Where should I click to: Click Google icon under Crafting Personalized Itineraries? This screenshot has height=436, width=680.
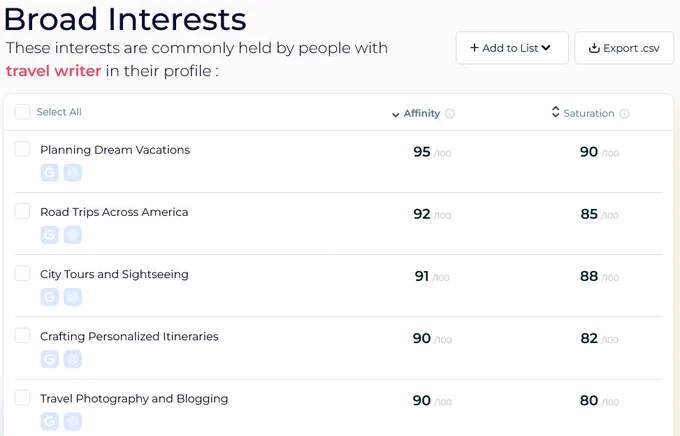(49, 359)
